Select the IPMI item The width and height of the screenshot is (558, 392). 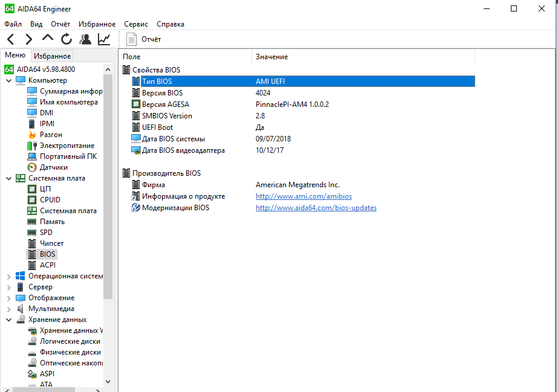[47, 124]
